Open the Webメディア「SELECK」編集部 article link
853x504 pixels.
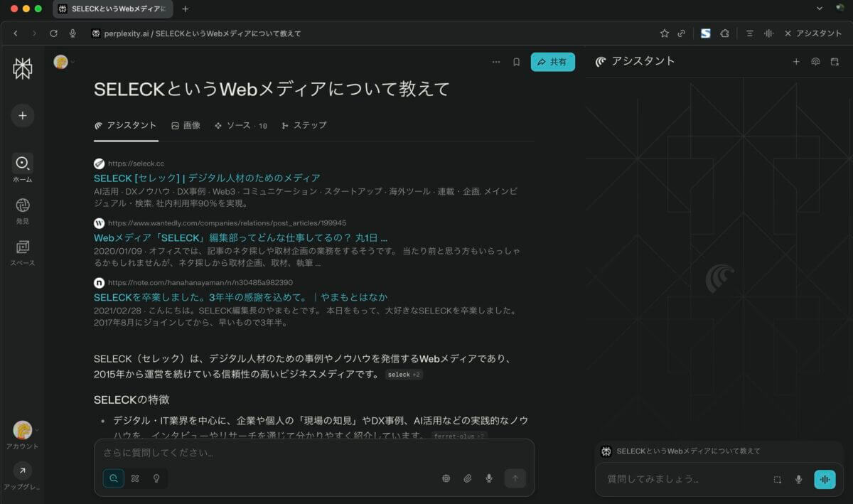[x=240, y=237]
